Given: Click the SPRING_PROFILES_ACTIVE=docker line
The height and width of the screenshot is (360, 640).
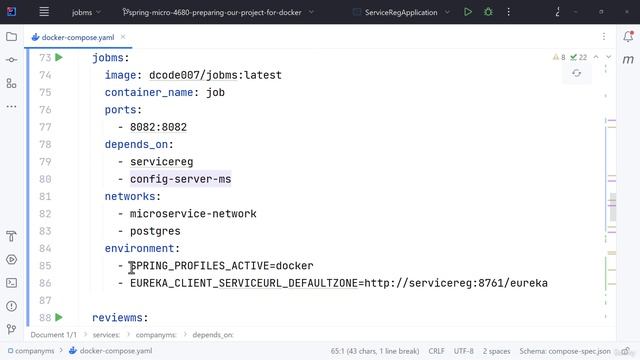Looking at the screenshot, I should (x=222, y=266).
